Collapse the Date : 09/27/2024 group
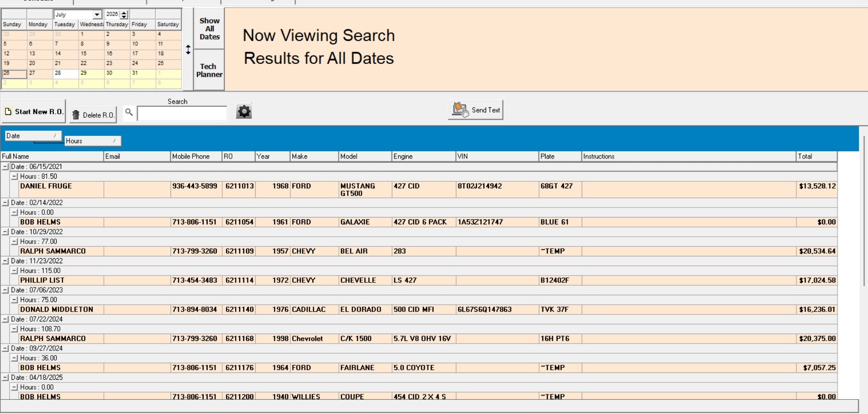Viewport: 868px width, 414px height. (x=5, y=349)
